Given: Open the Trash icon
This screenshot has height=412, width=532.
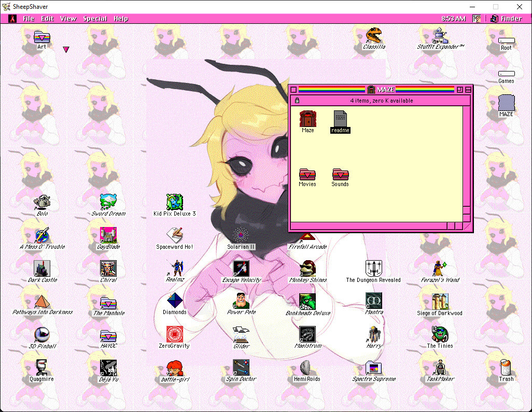Looking at the screenshot, I should [506, 367].
